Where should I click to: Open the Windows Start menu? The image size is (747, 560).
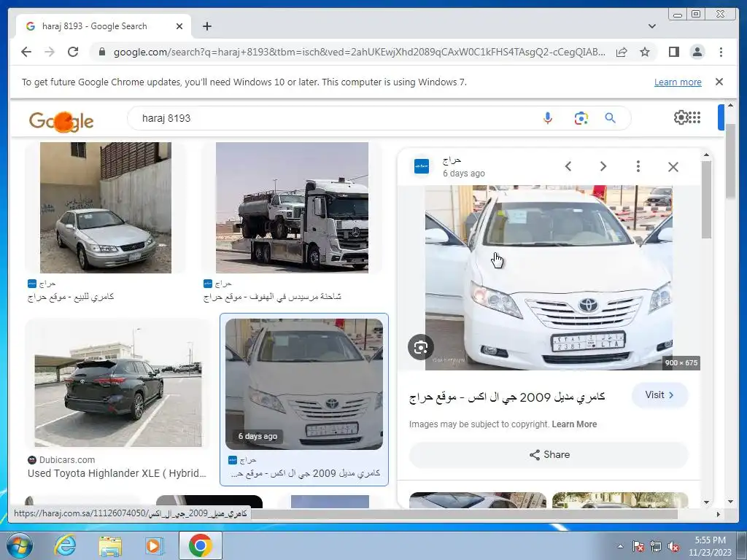[20, 545]
